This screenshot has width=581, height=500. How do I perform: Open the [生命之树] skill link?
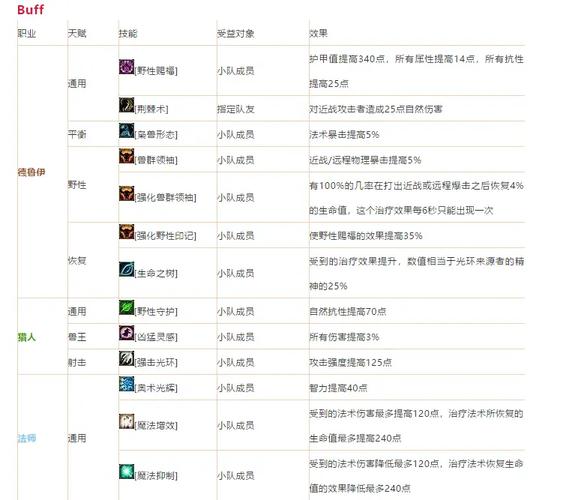156,274
